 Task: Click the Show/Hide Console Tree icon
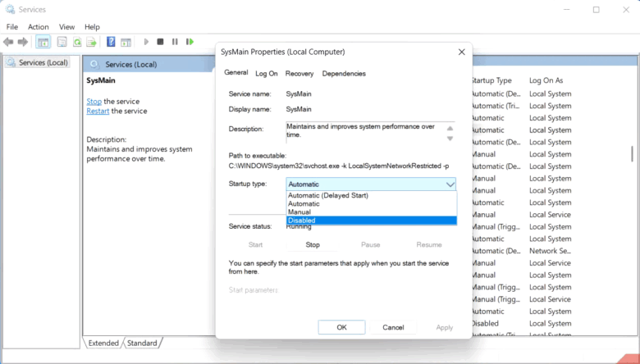tap(43, 42)
